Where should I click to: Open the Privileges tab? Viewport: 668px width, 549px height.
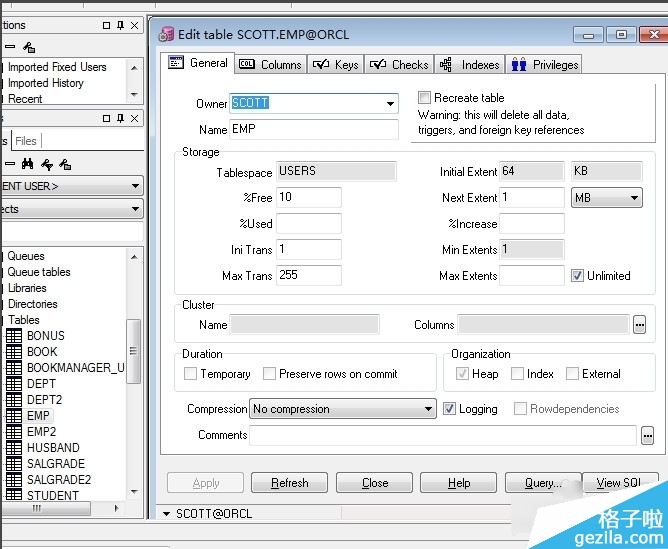[x=544, y=65]
